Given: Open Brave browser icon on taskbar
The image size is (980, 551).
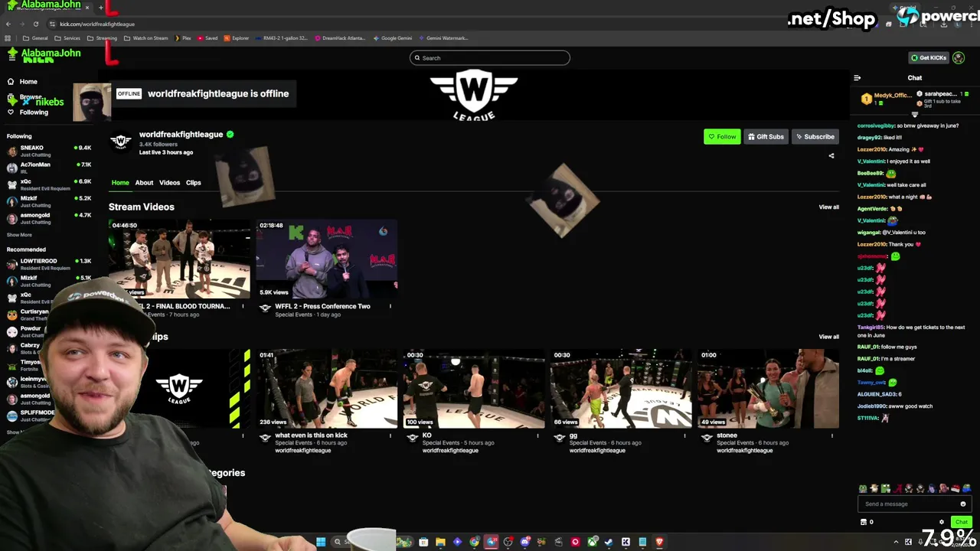Looking at the screenshot, I should pyautogui.click(x=659, y=542).
